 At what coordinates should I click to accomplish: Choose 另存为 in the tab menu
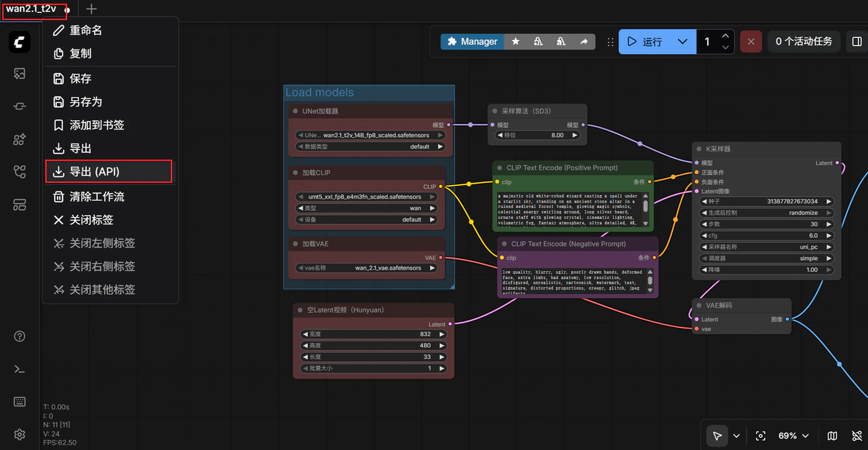coord(110,102)
